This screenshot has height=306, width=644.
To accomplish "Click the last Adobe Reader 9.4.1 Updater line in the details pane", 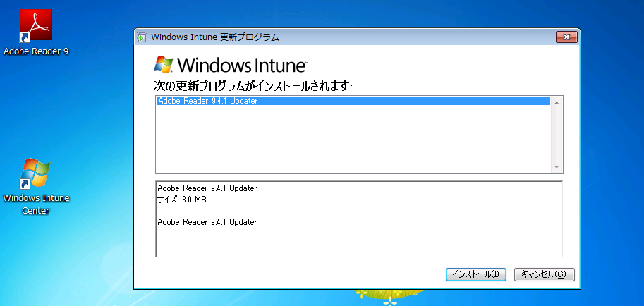I will click(207, 222).
